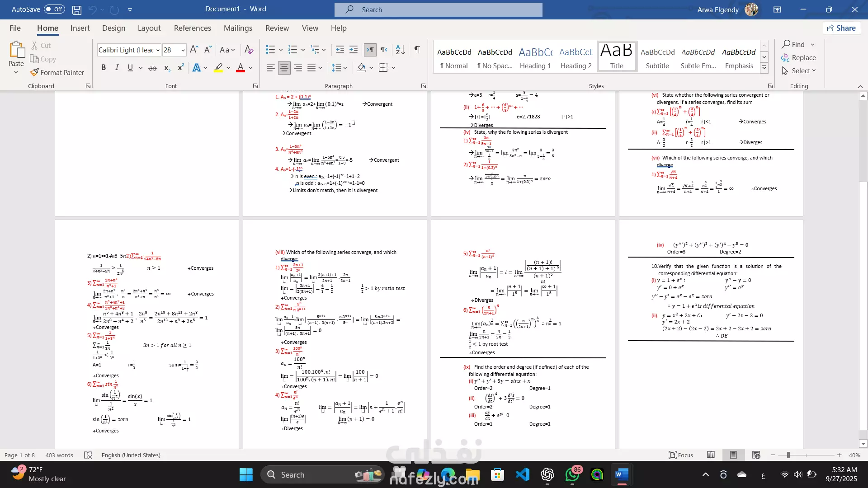Click the Save icon in title bar
This screenshot has height=488, width=868.
[x=77, y=9]
